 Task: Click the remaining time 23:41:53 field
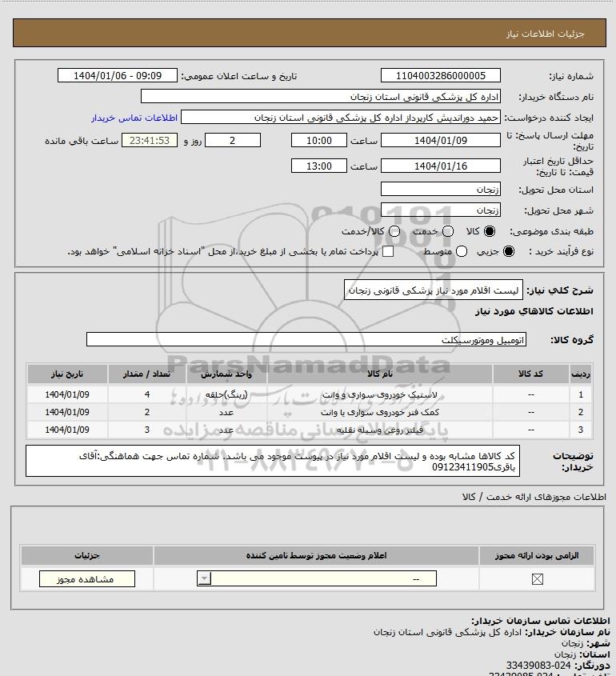pos(149,141)
